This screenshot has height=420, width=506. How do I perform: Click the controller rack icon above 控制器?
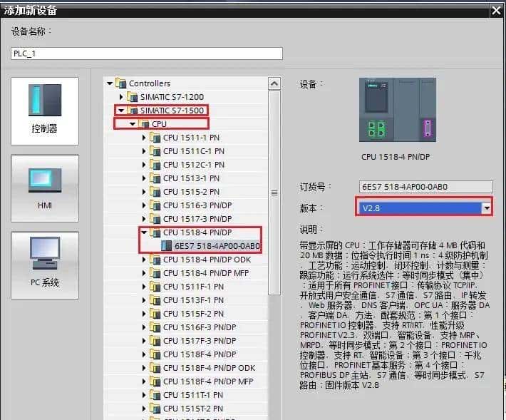(x=45, y=100)
